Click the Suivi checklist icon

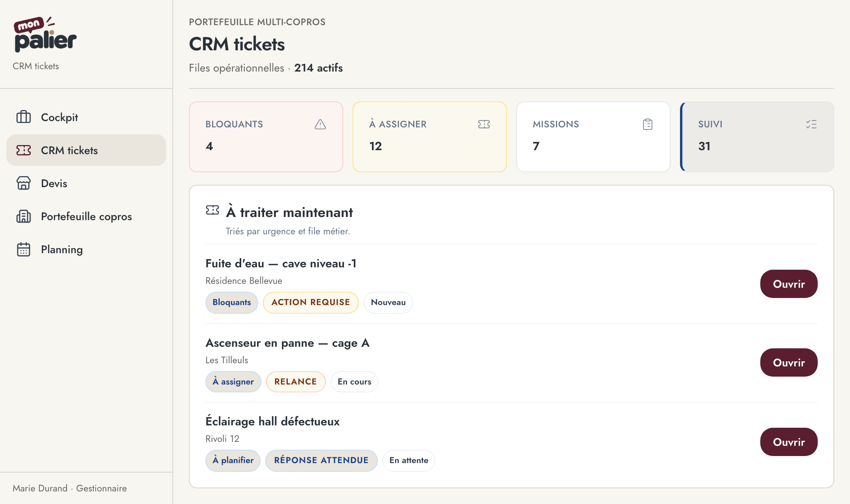[x=811, y=124]
